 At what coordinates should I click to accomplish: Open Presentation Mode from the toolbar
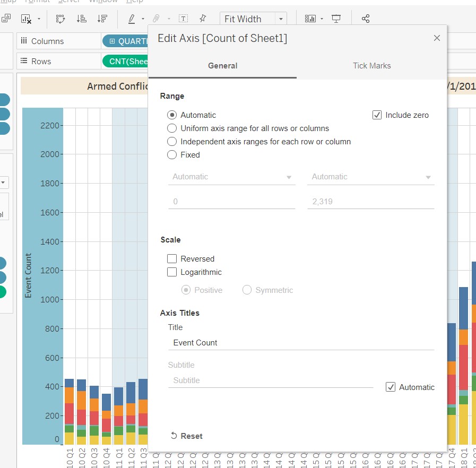[336, 19]
